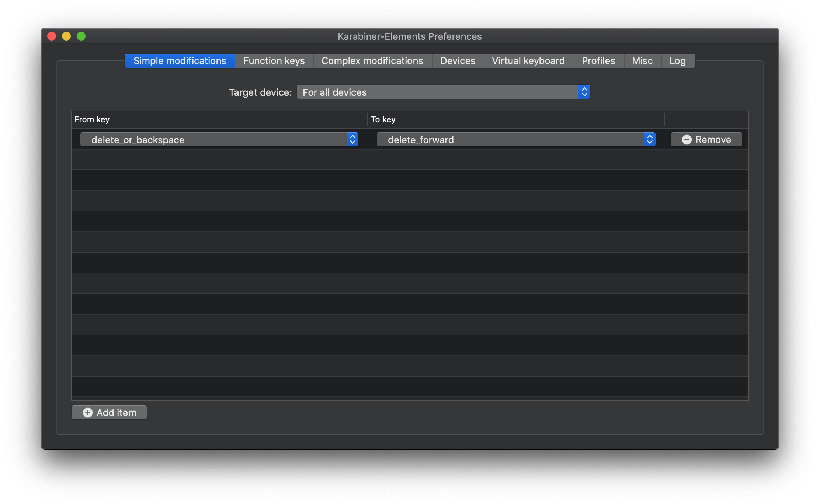Click the plus icon on Add item
The width and height of the screenshot is (820, 504).
click(x=87, y=412)
